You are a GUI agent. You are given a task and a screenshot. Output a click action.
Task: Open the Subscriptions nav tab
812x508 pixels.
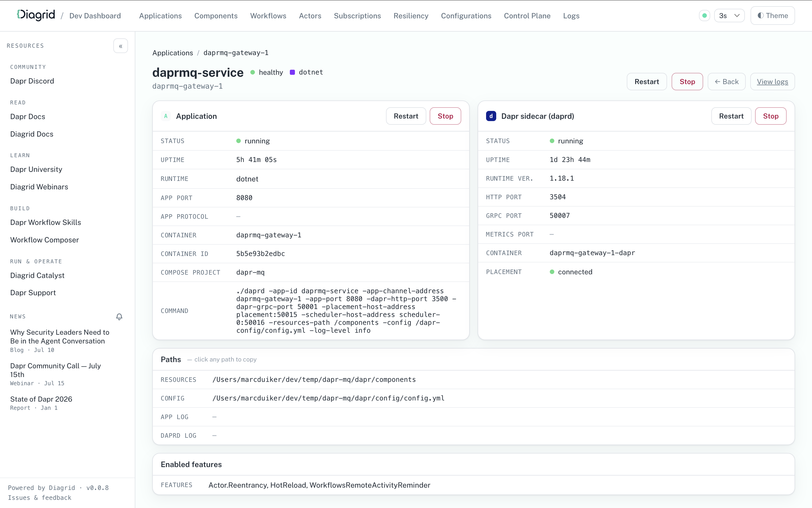[357, 16]
